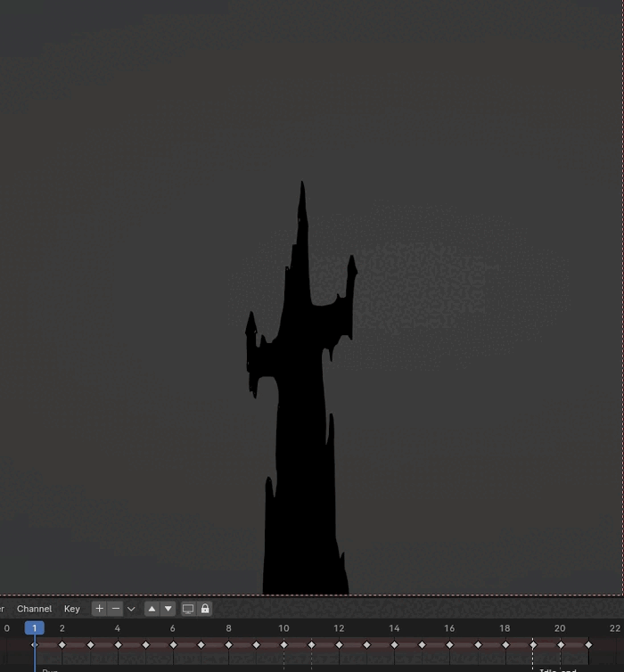Screen dimensions: 624x672
Task: Toggle the monitor display icon in timeline header
Action: coord(188,609)
